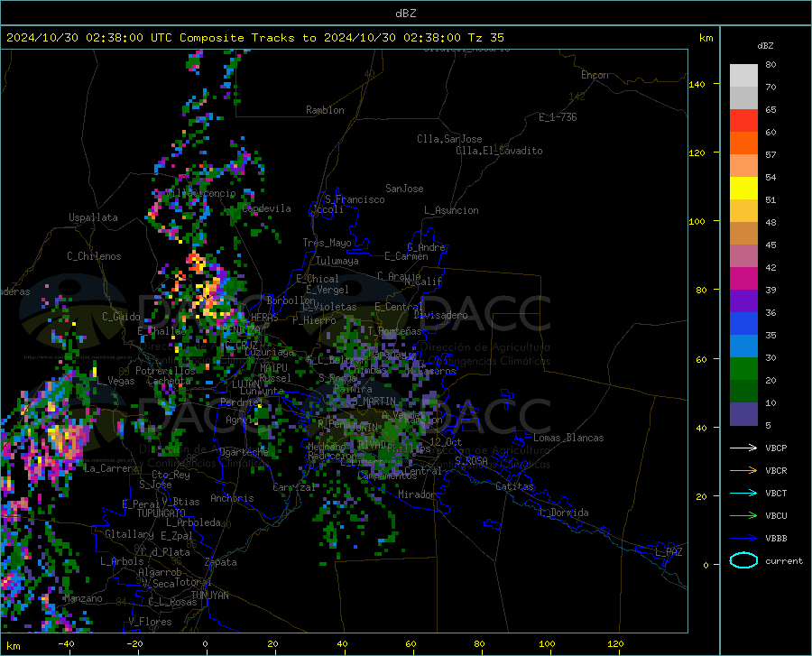This screenshot has height=656, width=812.
Task: Click the 'Clla.SanJose' map label
Action: coord(449,139)
